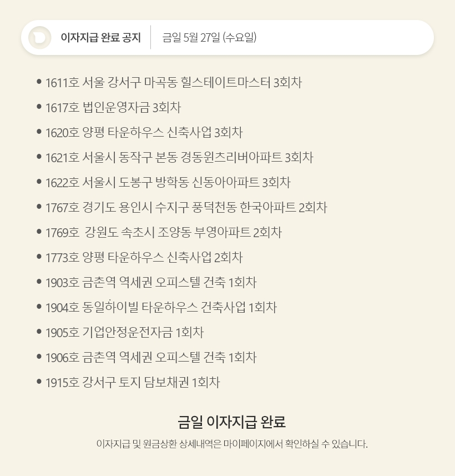This screenshot has height=476, width=455.
Task: Click the 이자지급 완료 공지 title
Action: (x=100, y=38)
